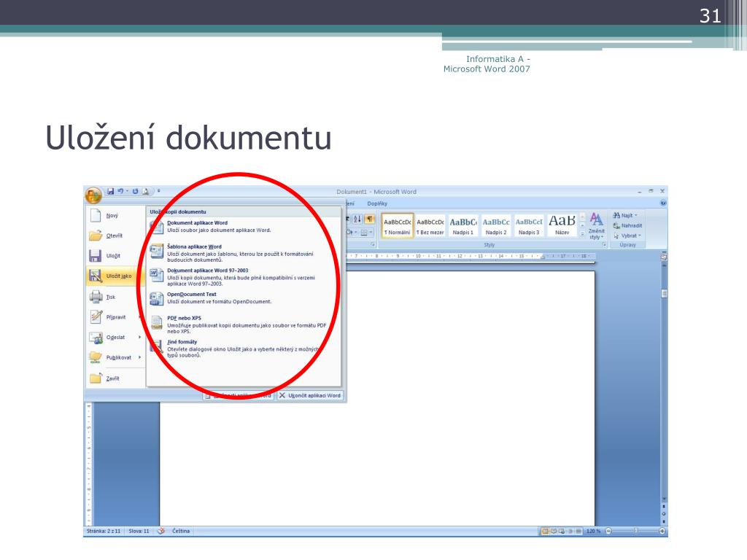Click Stránka: 2 z 11 in status bar
This screenshot has height=560, width=747.
pyautogui.click(x=104, y=531)
